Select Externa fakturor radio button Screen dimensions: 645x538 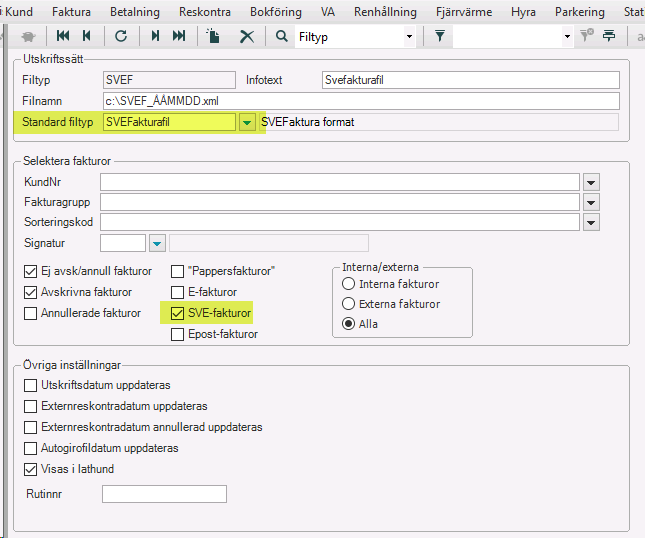pos(349,304)
